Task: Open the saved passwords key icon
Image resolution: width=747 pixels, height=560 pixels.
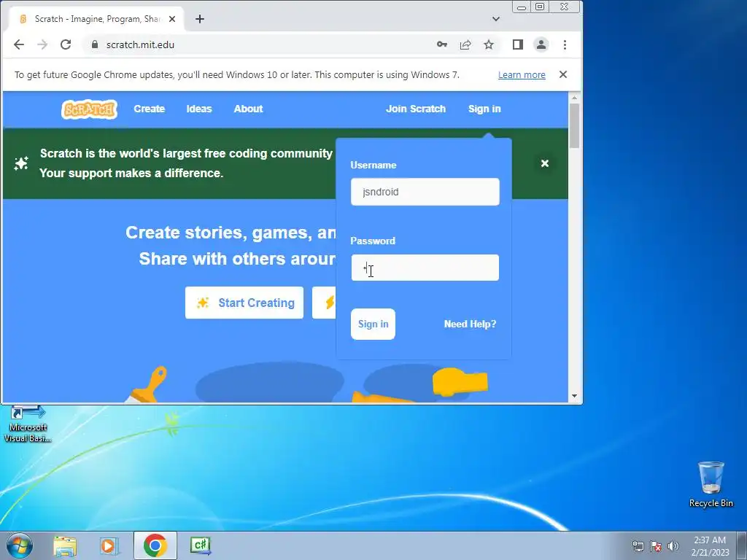Action: 441,44
